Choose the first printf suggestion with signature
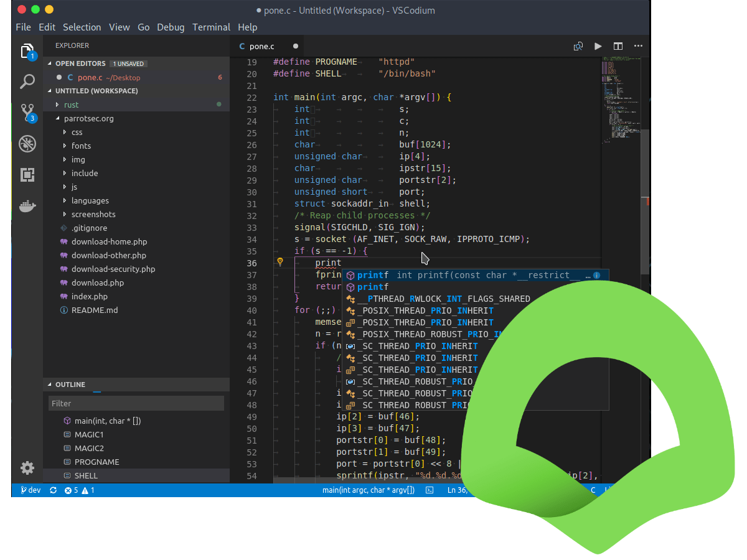The width and height of the screenshot is (747, 560). (476, 275)
